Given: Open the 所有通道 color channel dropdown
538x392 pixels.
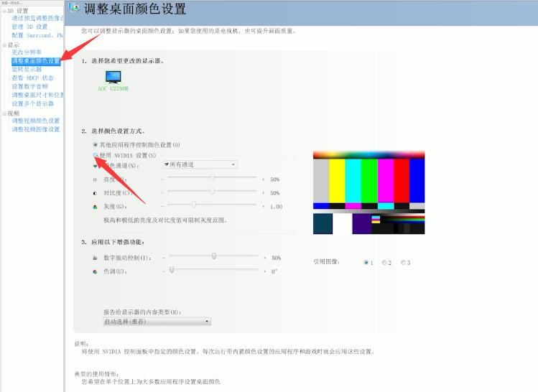Looking at the screenshot, I should coord(200,164).
